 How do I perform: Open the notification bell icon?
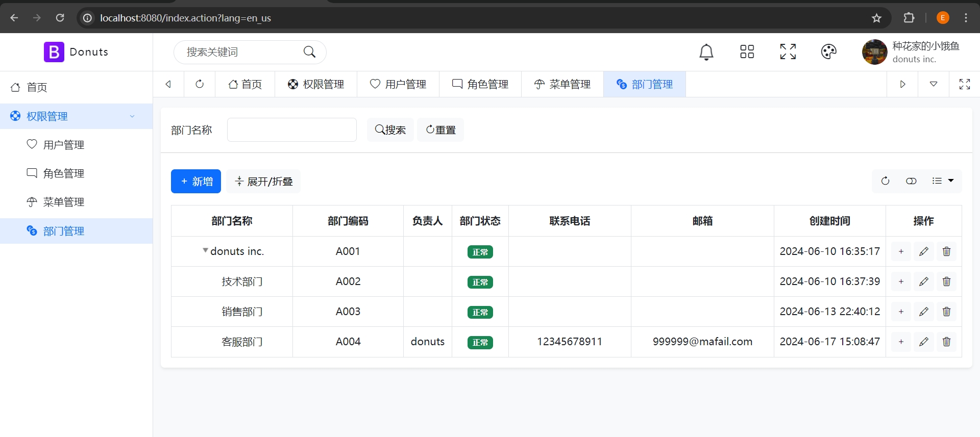coord(706,52)
